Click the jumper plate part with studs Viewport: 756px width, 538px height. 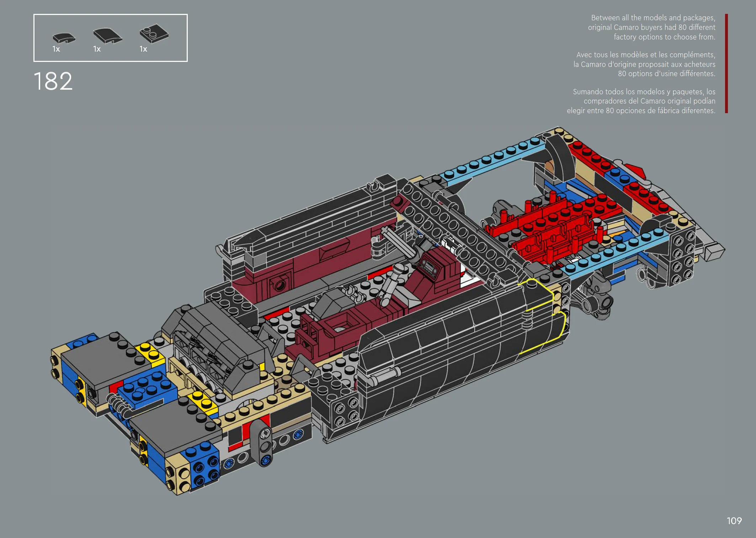pos(154,33)
